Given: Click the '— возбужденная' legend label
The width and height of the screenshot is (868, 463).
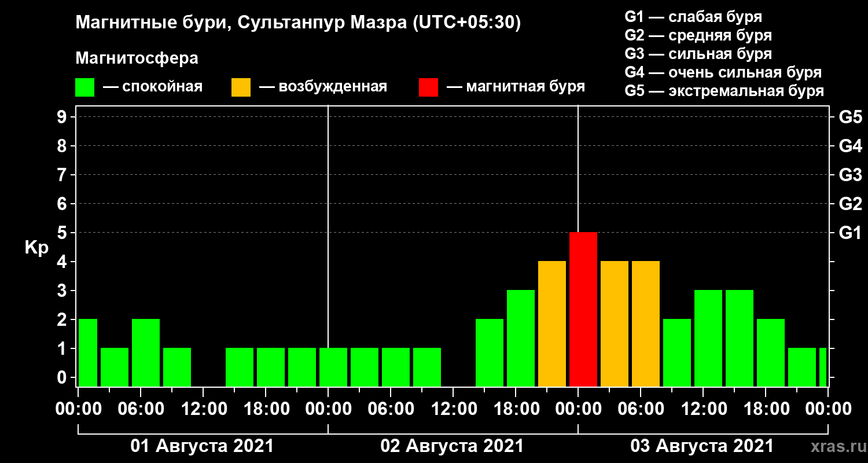Looking at the screenshot, I should coord(323,87).
